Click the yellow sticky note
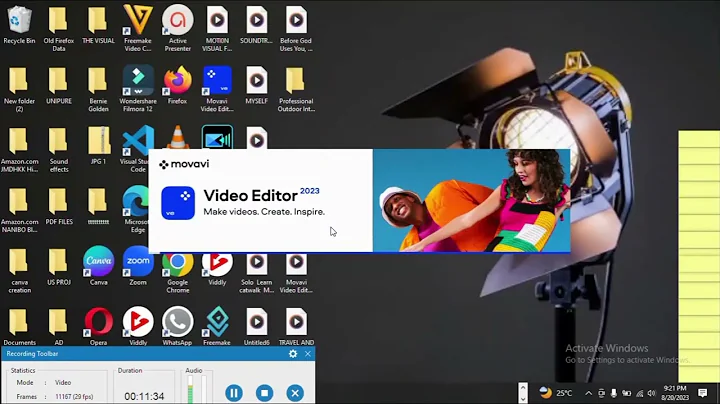Image resolution: width=720 pixels, height=404 pixels. [699, 256]
